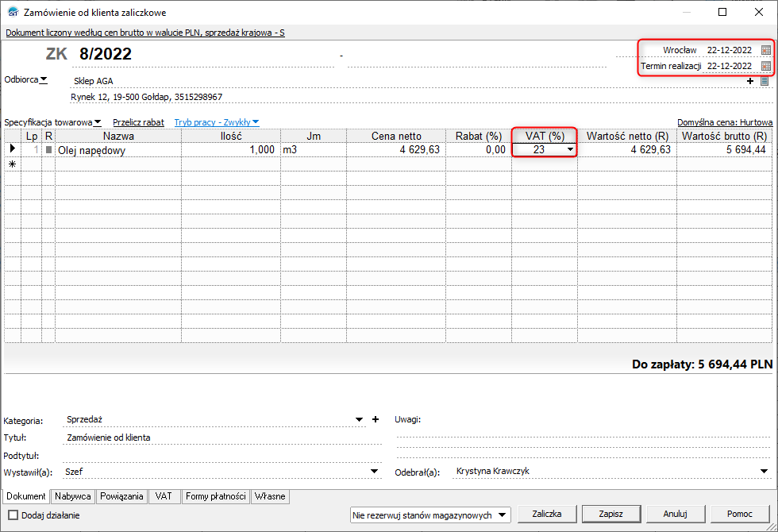
Task: Add new category with plus icon
Action: click(376, 419)
